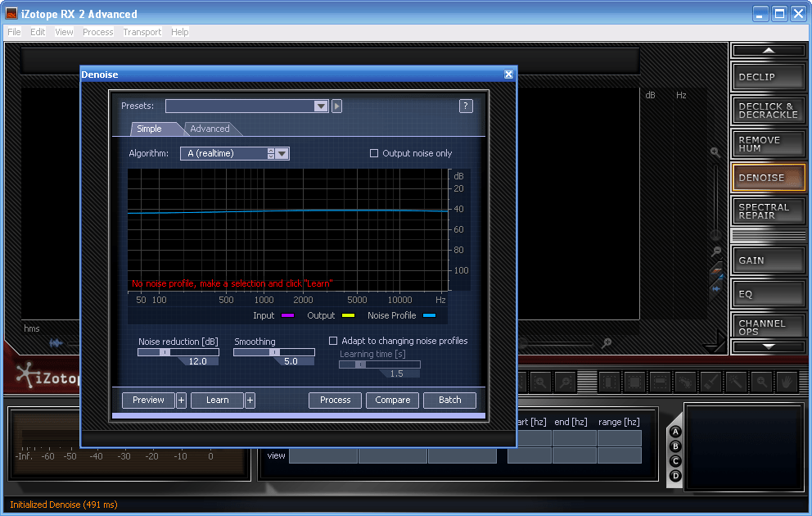Click the Learn button

click(217, 400)
